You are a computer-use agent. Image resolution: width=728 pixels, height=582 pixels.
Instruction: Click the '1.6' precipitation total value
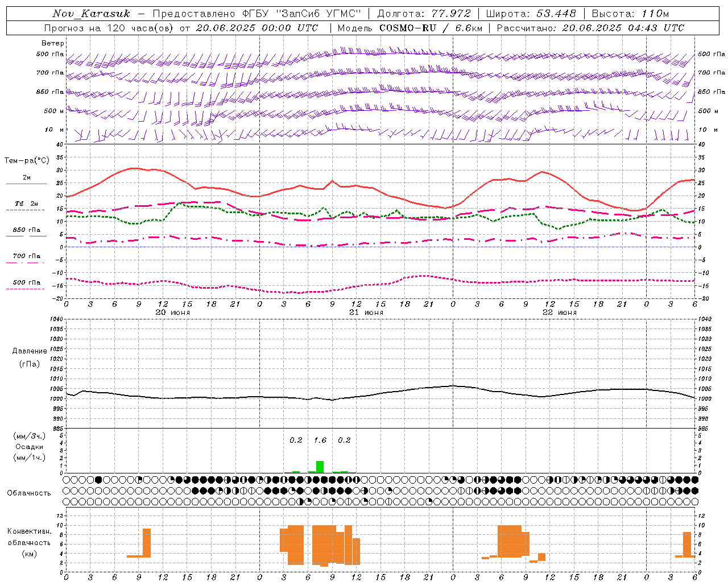[320, 440]
